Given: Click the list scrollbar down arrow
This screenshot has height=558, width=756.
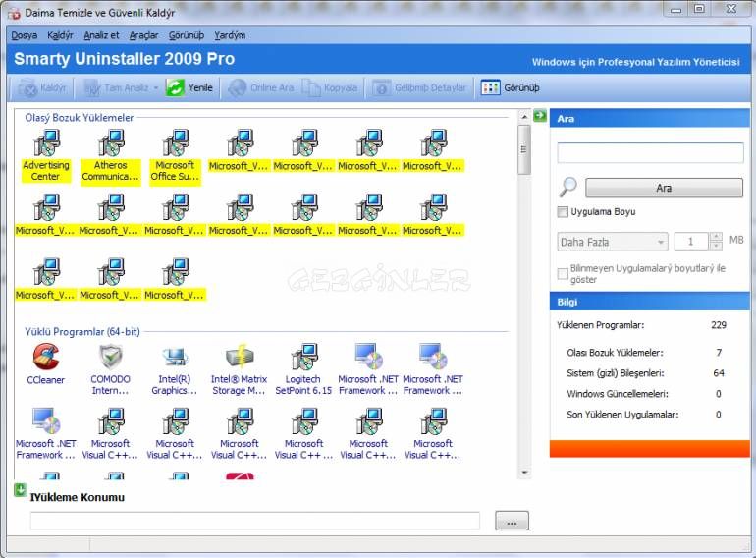Looking at the screenshot, I should (x=524, y=473).
